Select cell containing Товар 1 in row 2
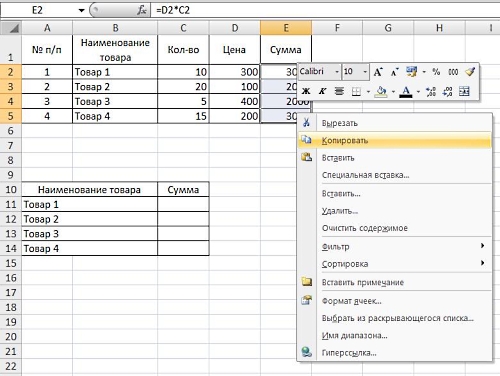 pyautogui.click(x=115, y=72)
